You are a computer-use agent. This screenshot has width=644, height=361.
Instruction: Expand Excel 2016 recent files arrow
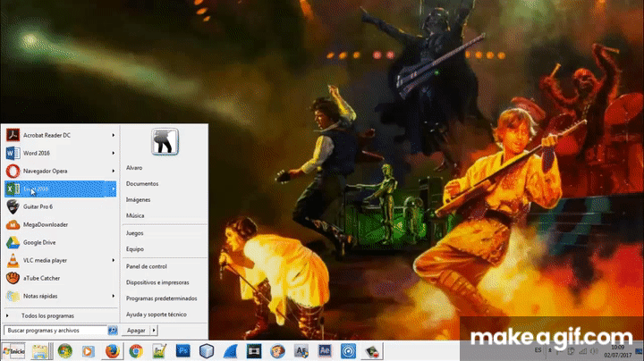click(x=114, y=189)
